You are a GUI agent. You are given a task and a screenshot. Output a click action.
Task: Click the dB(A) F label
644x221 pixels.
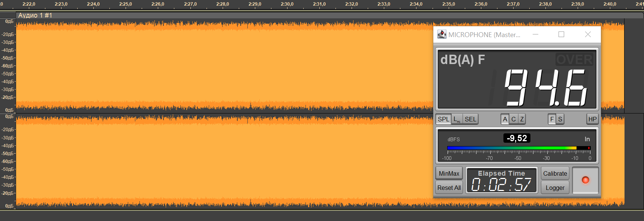coord(463,60)
